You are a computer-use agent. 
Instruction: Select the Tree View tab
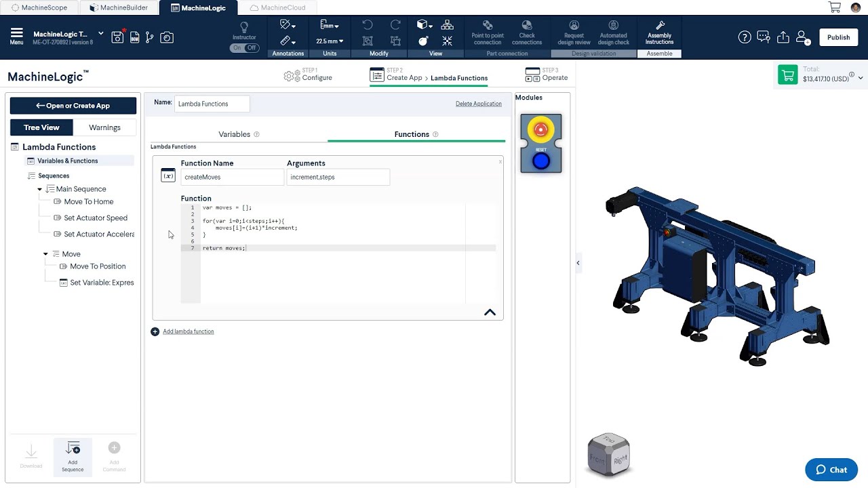[x=41, y=127]
